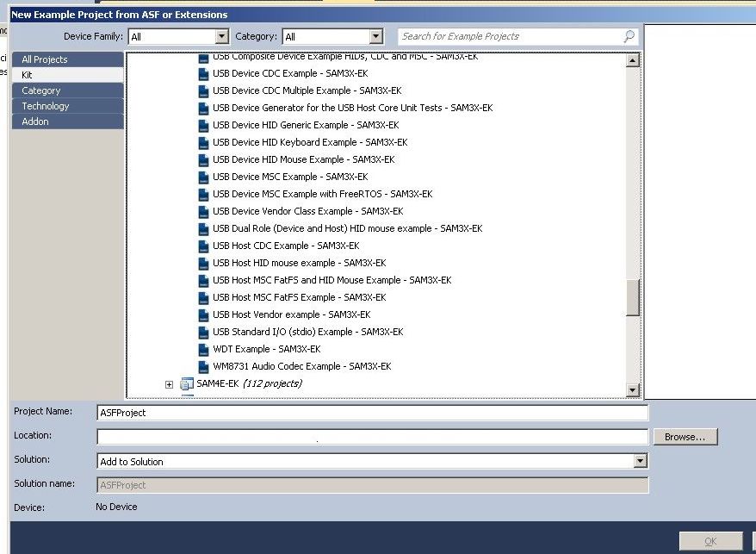Select WM8731 Audio Codec Example row
Viewport: 756px width, 554px height.
(x=302, y=366)
